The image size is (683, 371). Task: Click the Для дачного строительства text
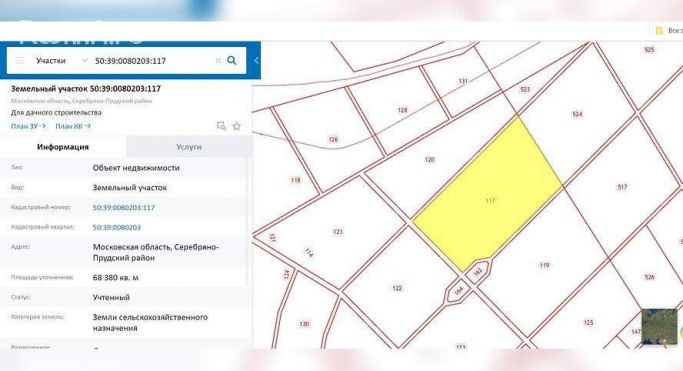(x=56, y=112)
